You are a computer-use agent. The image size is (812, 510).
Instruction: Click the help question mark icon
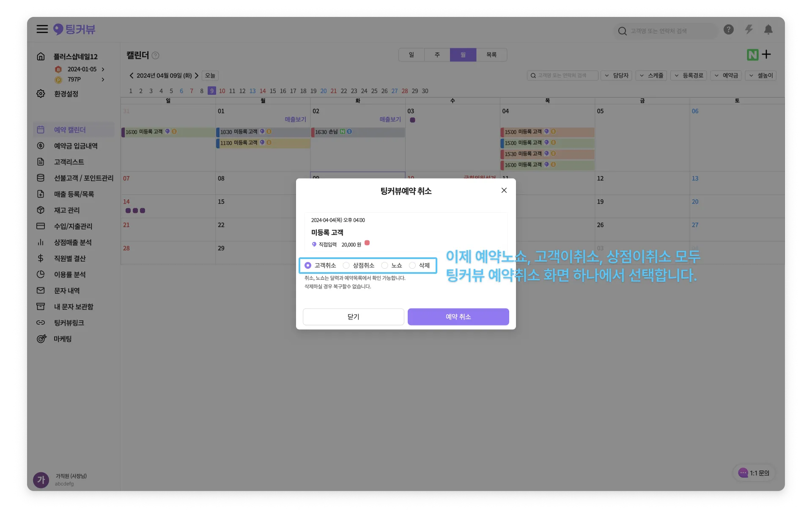point(728,30)
